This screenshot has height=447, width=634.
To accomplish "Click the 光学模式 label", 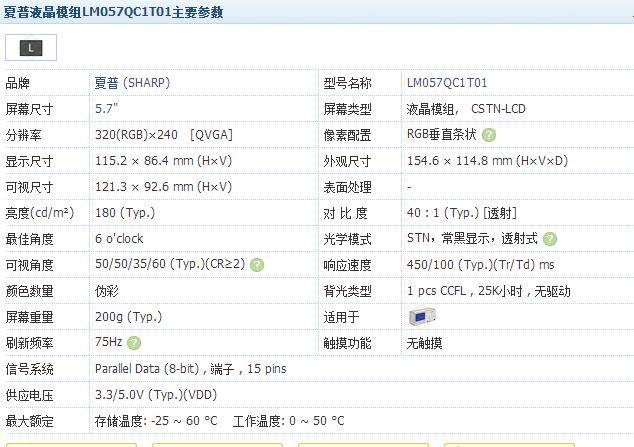I will 347,239.
